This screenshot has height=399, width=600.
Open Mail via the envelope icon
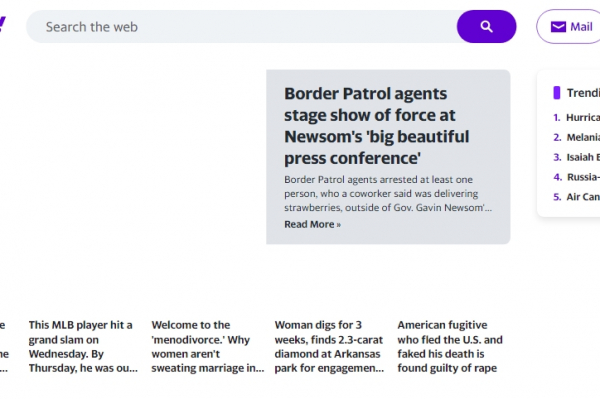point(558,27)
